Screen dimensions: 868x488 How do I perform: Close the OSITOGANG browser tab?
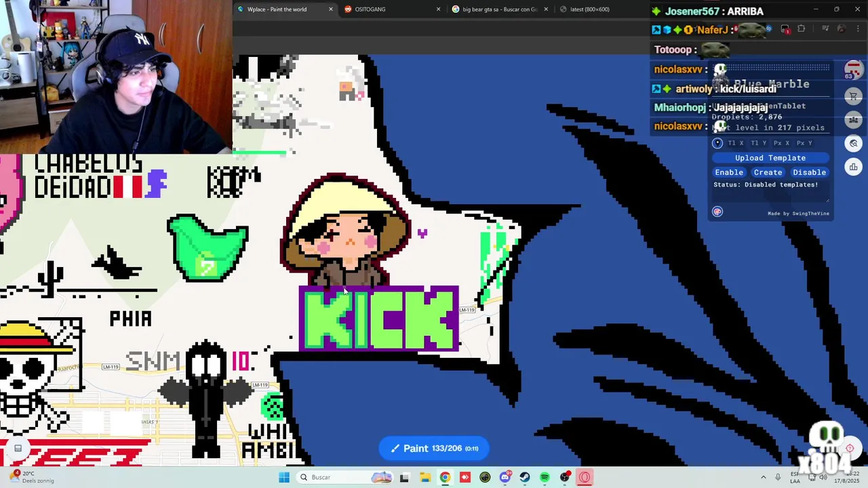click(438, 9)
